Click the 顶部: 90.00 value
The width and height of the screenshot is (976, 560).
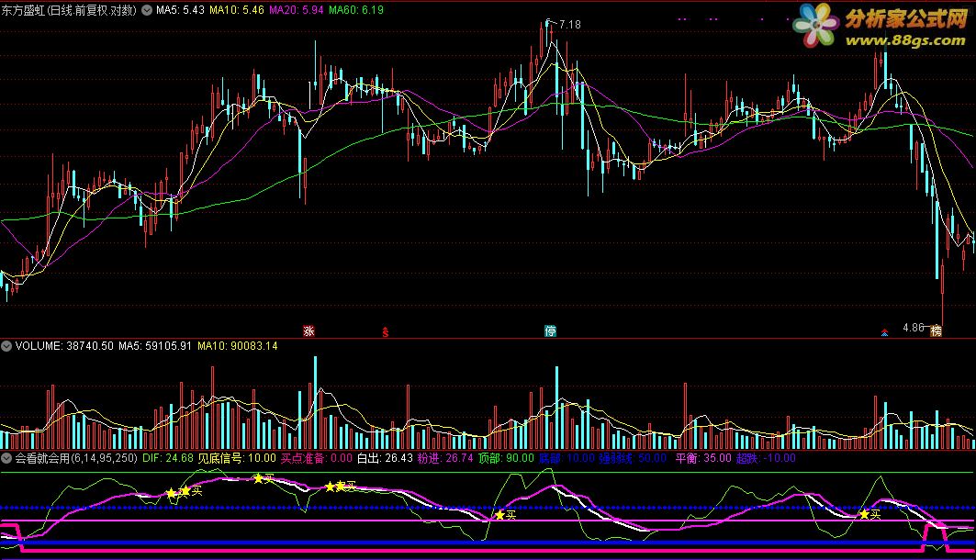click(506, 459)
